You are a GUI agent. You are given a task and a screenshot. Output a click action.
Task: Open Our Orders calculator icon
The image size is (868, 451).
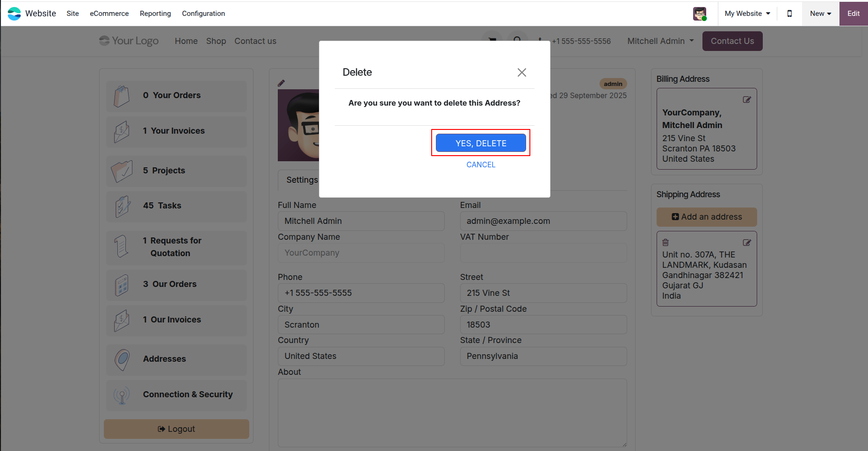pyautogui.click(x=122, y=285)
